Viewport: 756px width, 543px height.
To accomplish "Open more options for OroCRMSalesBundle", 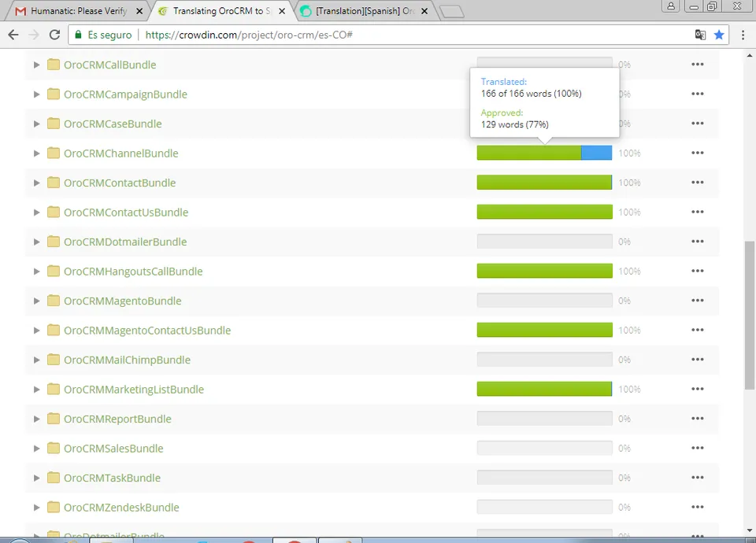I will click(697, 448).
